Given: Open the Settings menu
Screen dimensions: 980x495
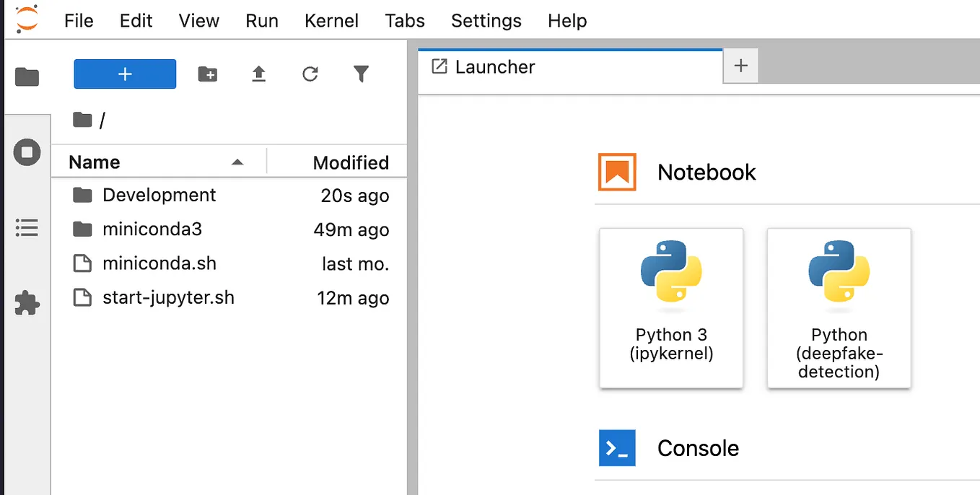Looking at the screenshot, I should pos(486,20).
